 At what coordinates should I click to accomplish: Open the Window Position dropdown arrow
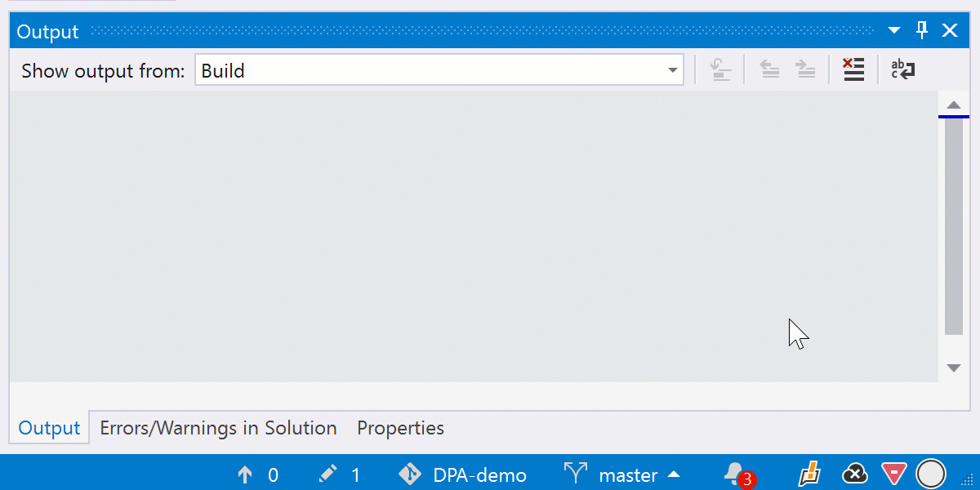click(x=894, y=31)
